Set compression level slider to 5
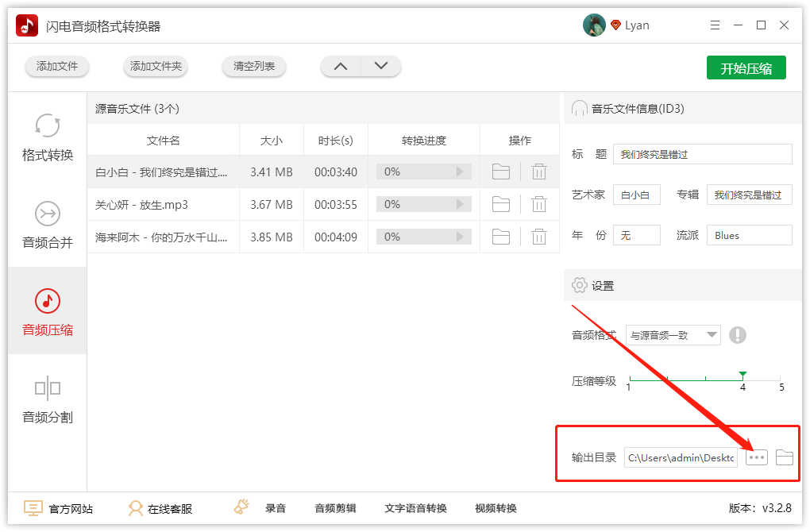This screenshot has height=532, width=810. 781,379
